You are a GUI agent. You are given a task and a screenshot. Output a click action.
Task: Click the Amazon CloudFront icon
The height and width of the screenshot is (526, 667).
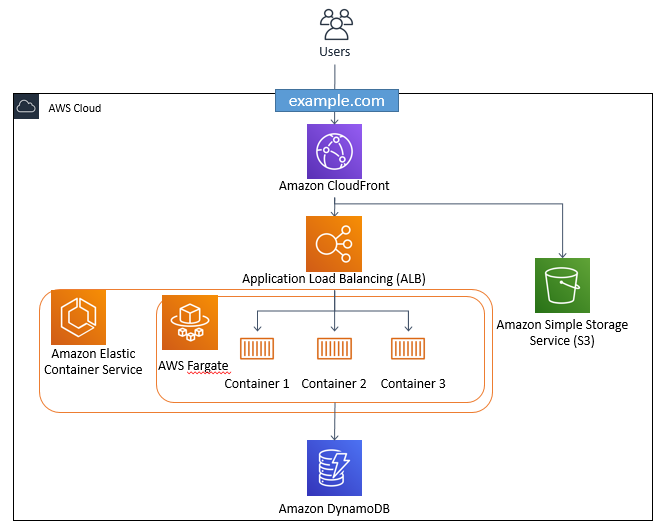[x=334, y=151]
